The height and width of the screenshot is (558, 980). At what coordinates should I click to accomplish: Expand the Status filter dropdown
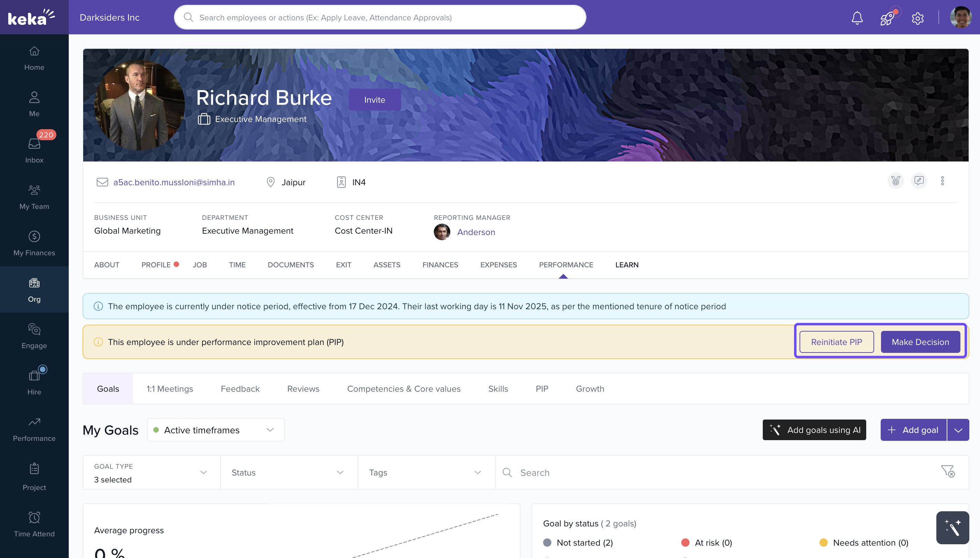pos(288,472)
